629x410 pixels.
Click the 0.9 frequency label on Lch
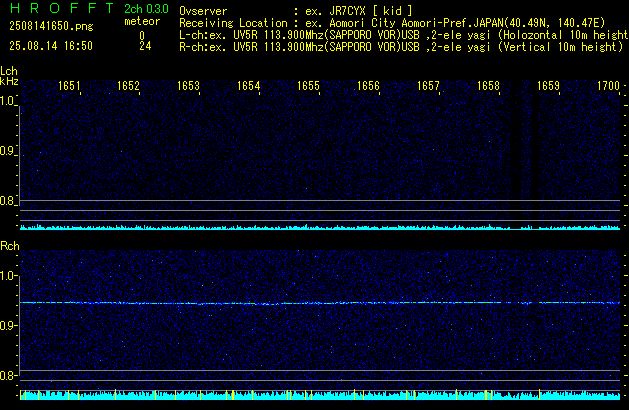click(x=7, y=151)
